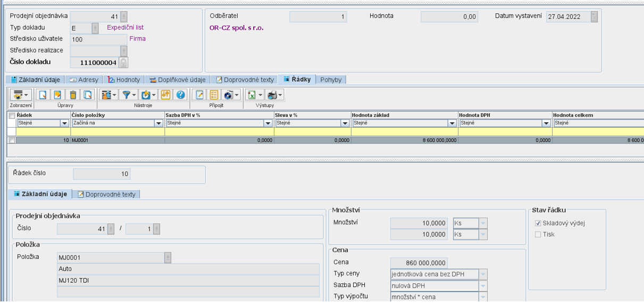This screenshot has width=644, height=303.
Task: Click the Excel export icon in Výstupy
Action: (x=252, y=95)
